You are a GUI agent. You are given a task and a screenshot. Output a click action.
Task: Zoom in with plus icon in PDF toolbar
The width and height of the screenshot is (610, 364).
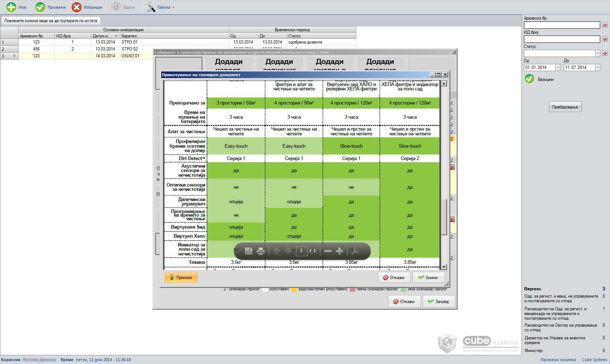pos(339,251)
